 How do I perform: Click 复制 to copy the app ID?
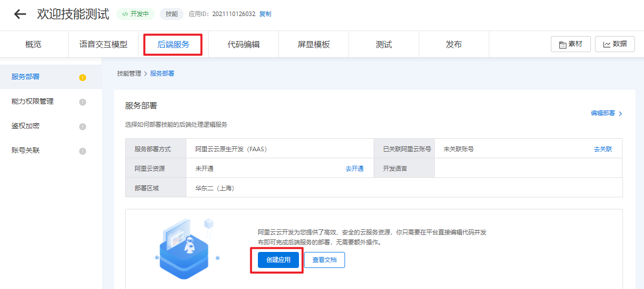tap(265, 14)
